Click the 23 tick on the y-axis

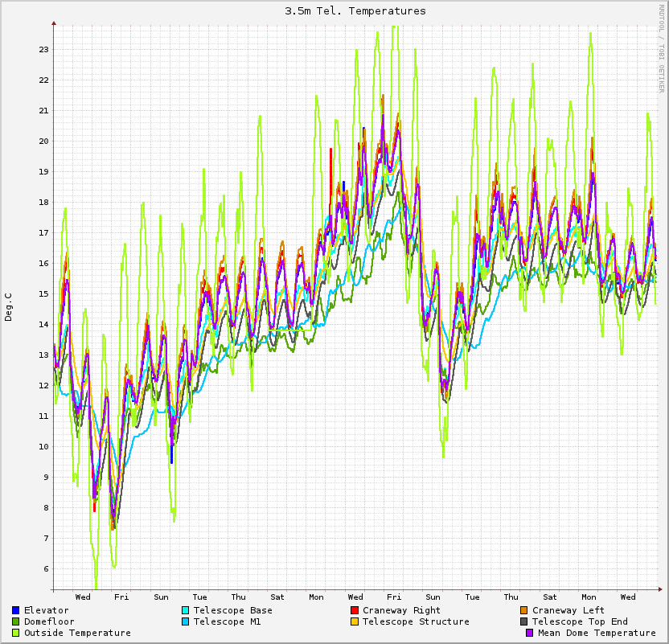pos(43,50)
